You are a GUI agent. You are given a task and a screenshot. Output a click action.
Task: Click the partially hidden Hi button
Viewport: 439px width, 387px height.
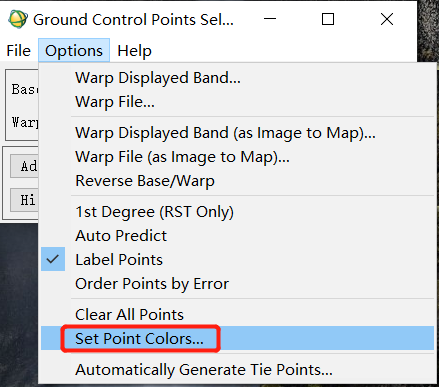point(24,200)
